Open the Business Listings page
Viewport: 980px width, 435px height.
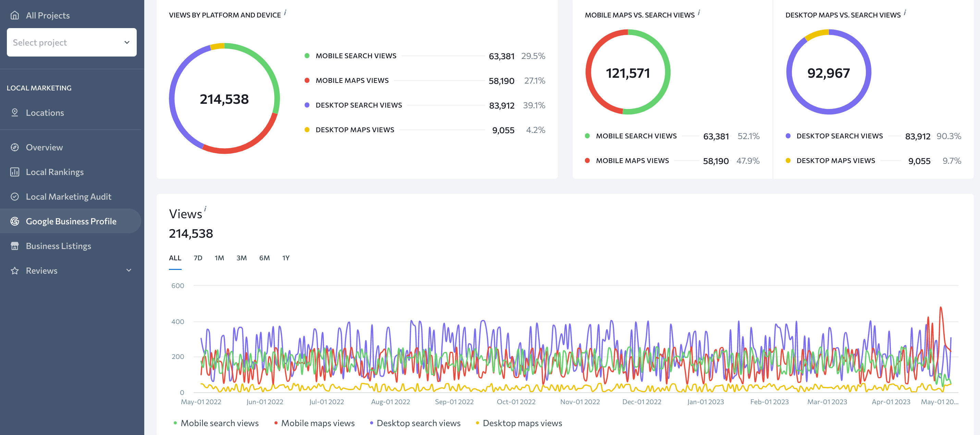(x=59, y=246)
